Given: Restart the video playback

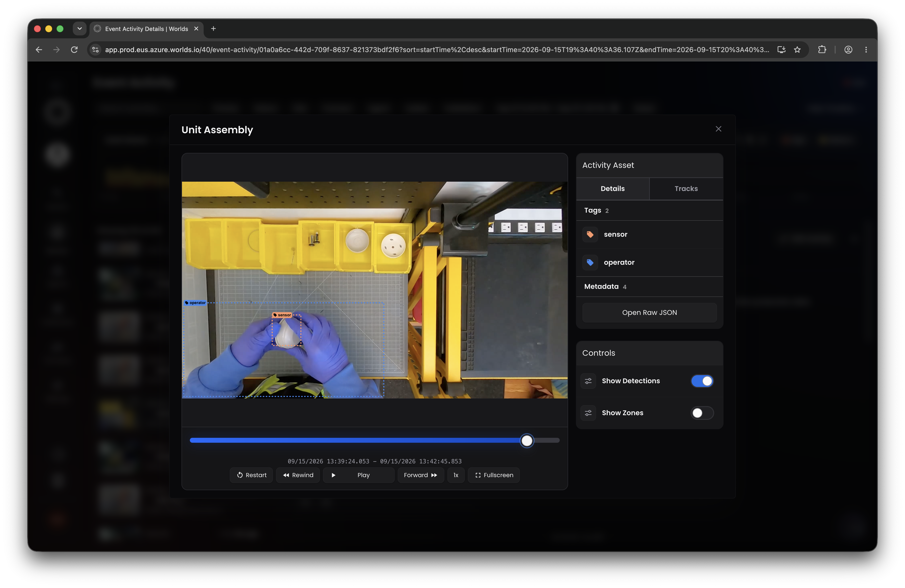Looking at the screenshot, I should (251, 475).
